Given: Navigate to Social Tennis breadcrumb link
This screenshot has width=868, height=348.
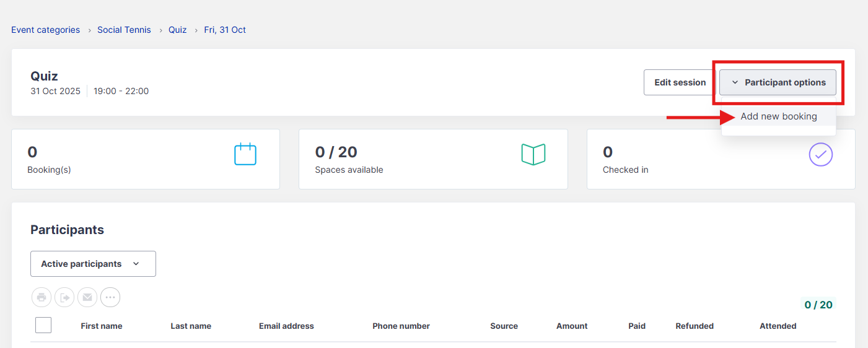Looking at the screenshot, I should click(124, 30).
